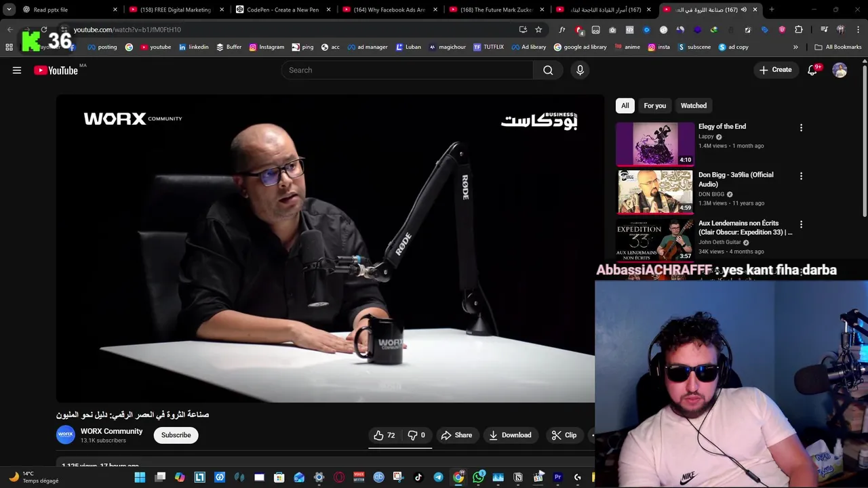Subscribe to WORX Community channel

point(176,435)
